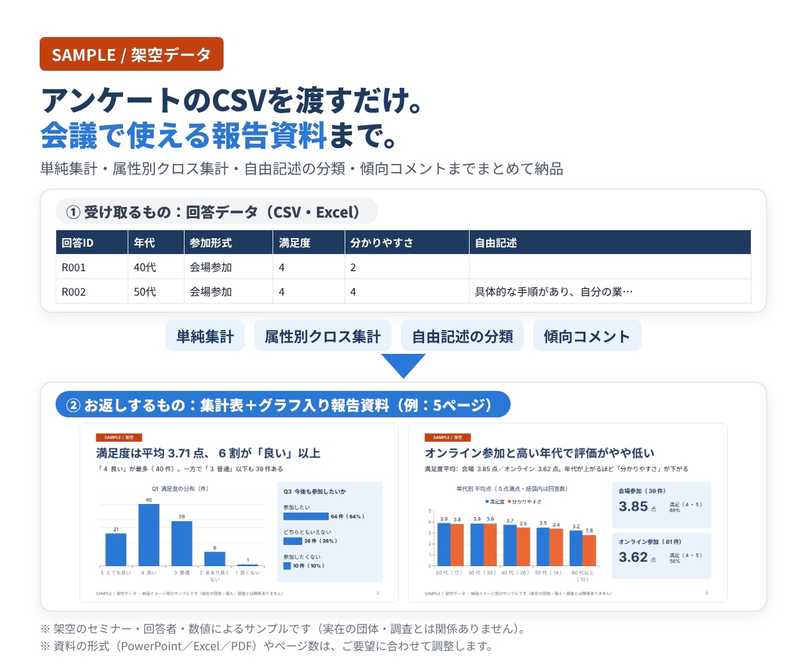Select the 具体的な手順があり free-text cell

point(610,292)
